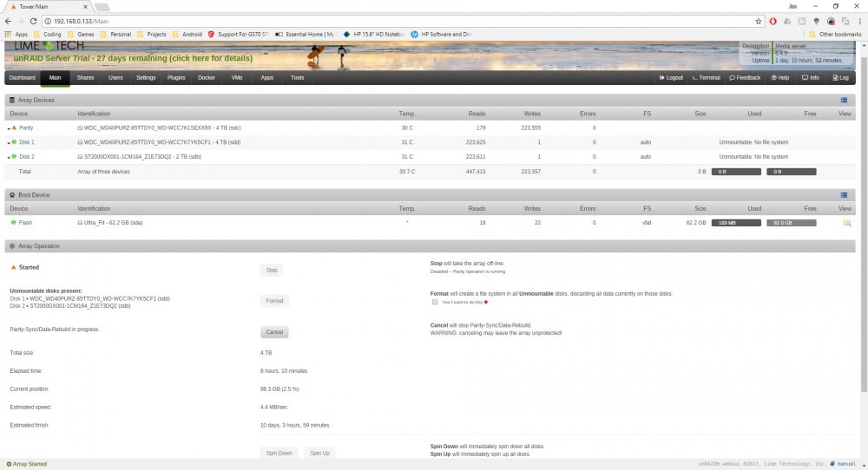This screenshot has height=470, width=868.
Task: Click the Array Started status in footer
Action: (x=27, y=464)
